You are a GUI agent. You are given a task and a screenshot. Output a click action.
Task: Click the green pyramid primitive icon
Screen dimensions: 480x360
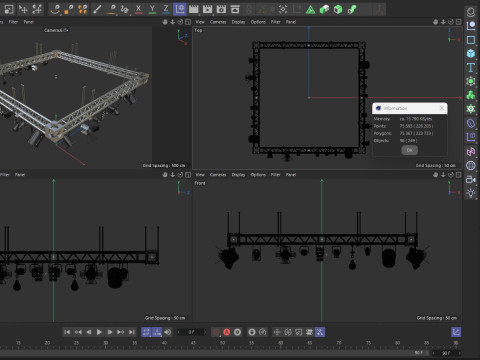coord(310,9)
